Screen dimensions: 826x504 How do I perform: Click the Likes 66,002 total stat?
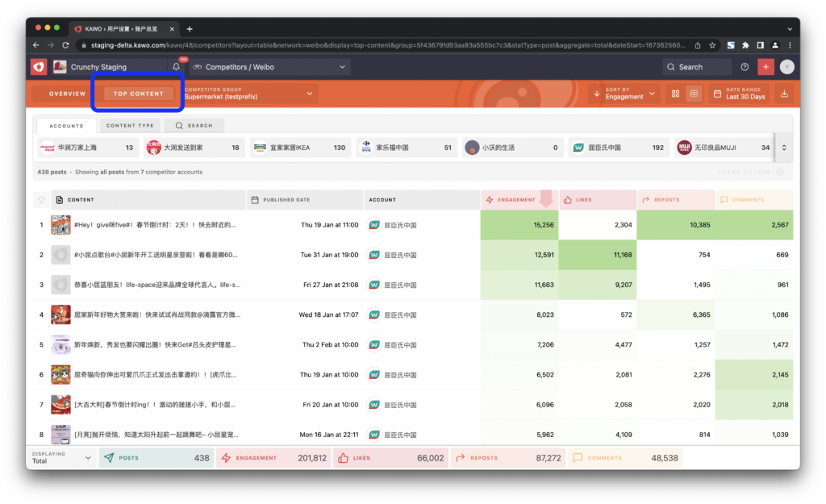pos(391,458)
